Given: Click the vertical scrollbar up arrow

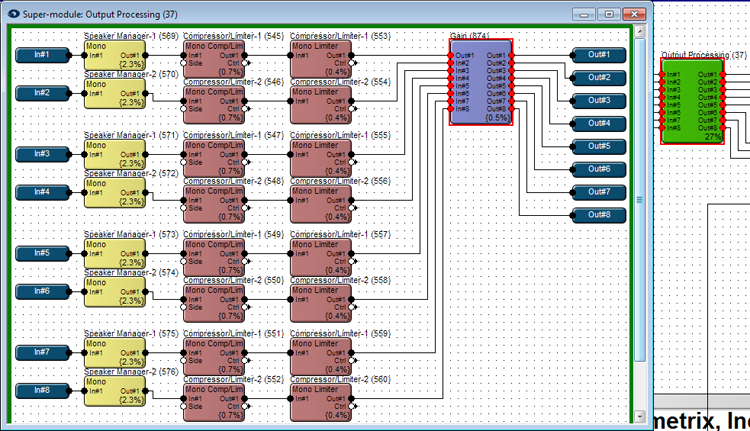Looking at the screenshot, I should tap(640, 32).
